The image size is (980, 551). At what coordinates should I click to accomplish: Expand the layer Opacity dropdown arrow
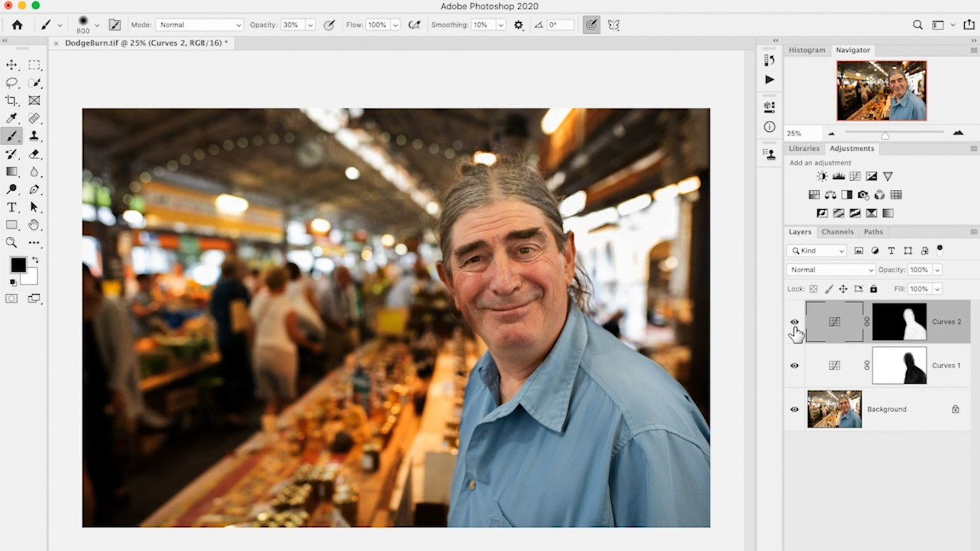937,270
